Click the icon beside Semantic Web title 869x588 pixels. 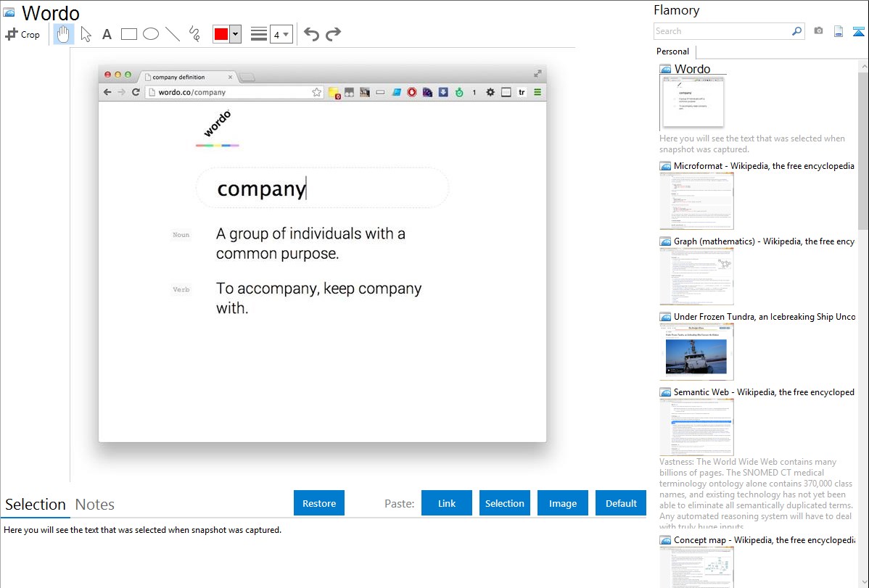coord(665,392)
